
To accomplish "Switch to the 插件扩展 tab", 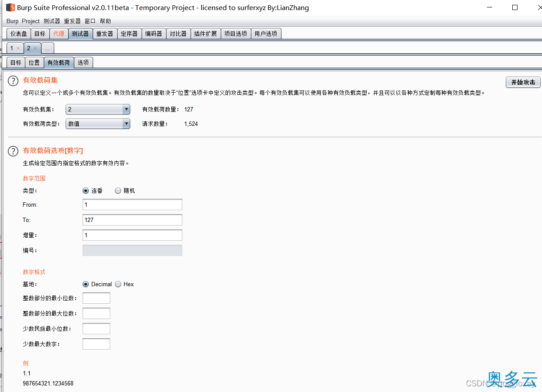I will click(x=205, y=34).
